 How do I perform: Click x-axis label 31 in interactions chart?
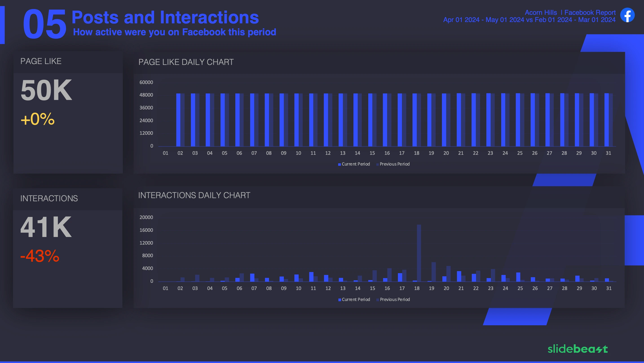(609, 288)
